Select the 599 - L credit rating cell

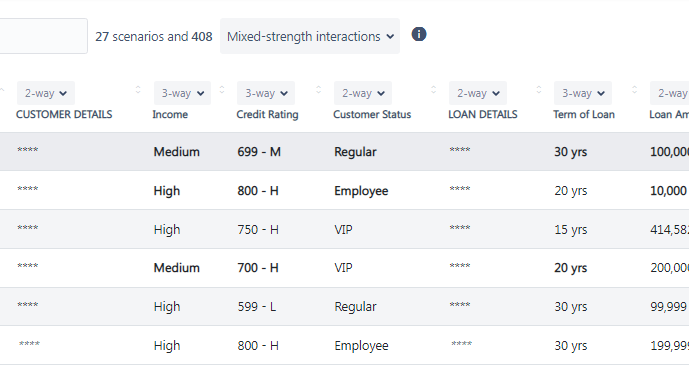[x=257, y=307]
